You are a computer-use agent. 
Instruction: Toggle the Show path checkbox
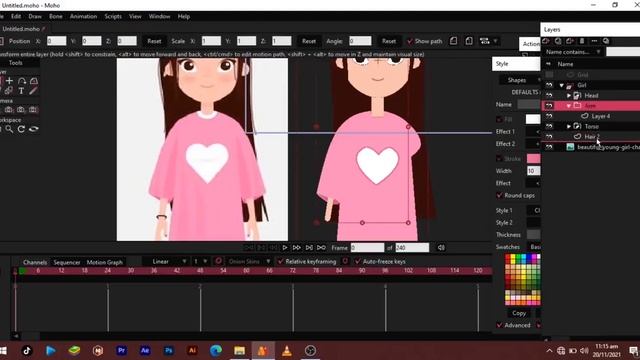(x=410, y=41)
